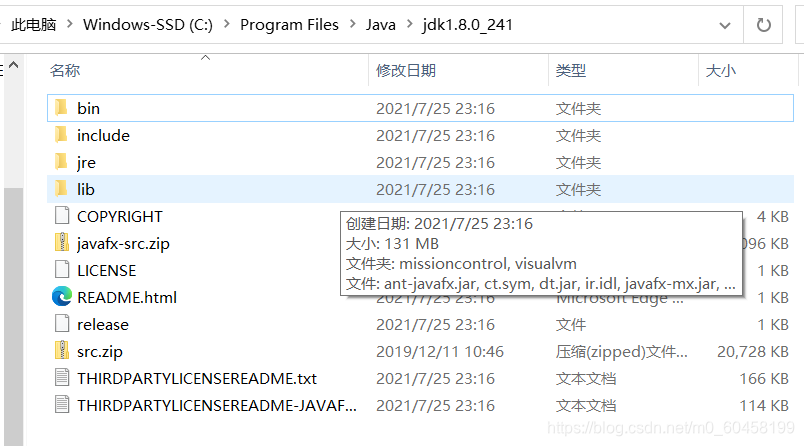The image size is (804, 446).
Task: Click the 114 KB size cell
Action: click(763, 406)
